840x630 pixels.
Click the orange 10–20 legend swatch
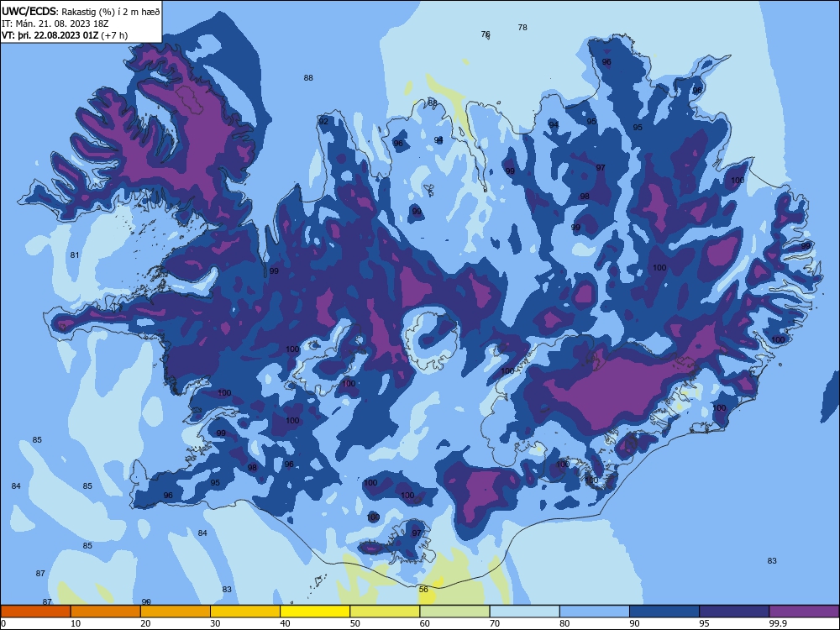(106, 612)
